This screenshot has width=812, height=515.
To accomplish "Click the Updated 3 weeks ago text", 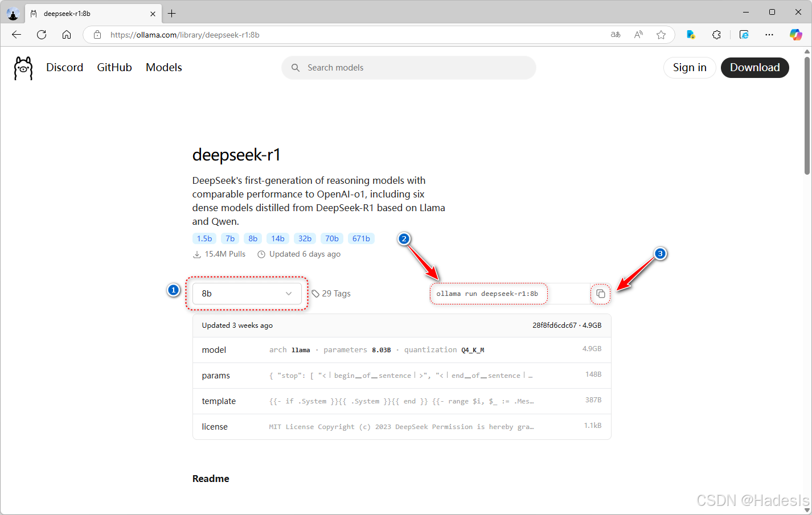I will pyautogui.click(x=237, y=326).
